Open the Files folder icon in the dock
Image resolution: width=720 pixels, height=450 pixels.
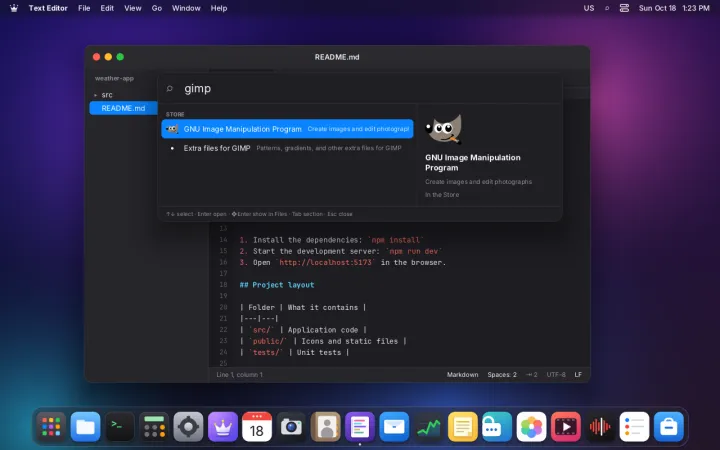pyautogui.click(x=85, y=427)
